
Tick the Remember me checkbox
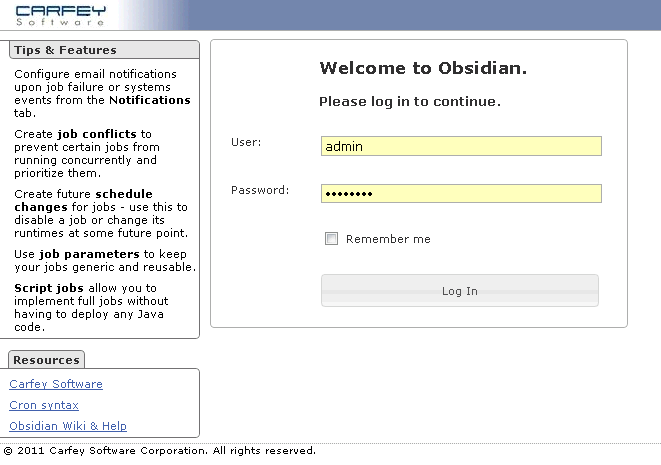coord(331,239)
